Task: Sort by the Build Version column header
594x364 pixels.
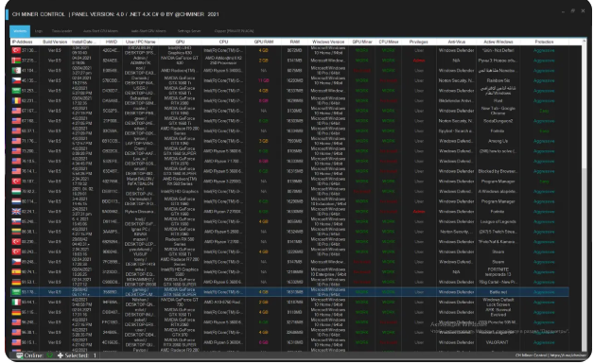Action: (55, 42)
